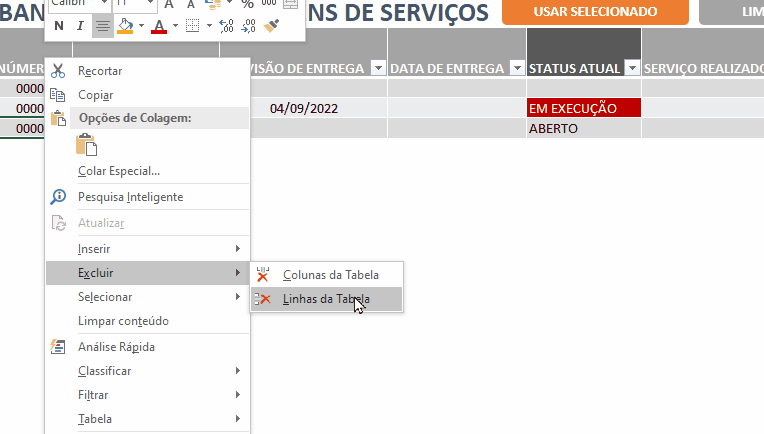
Task: Select Linhas da Tabela submenu item
Action: coord(326,299)
